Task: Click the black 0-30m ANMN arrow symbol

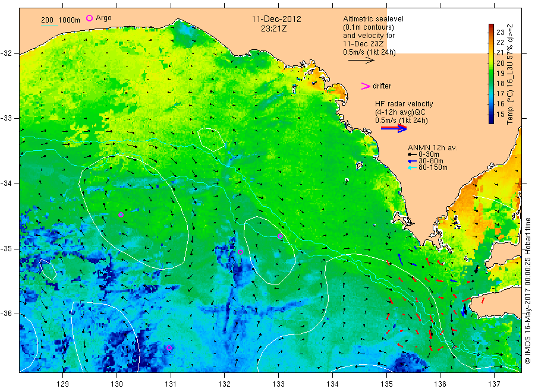Action: [412, 154]
